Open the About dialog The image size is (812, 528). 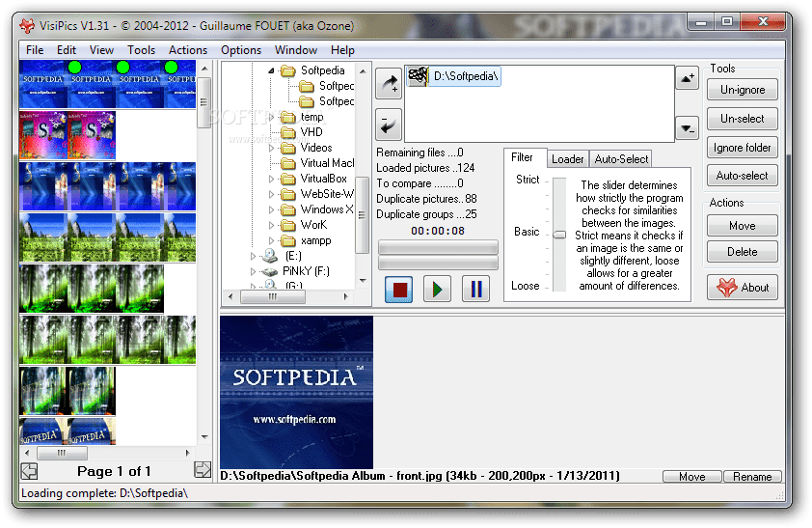point(742,287)
